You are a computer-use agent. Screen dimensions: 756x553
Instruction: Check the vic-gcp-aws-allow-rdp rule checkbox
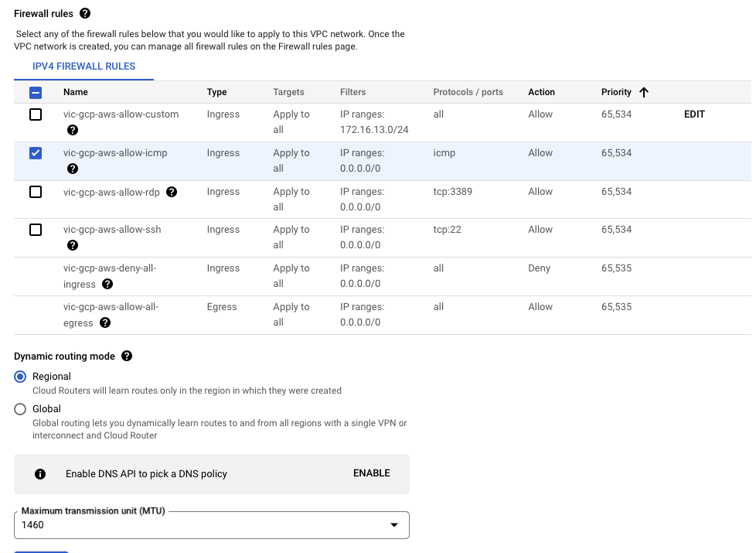coord(36,192)
